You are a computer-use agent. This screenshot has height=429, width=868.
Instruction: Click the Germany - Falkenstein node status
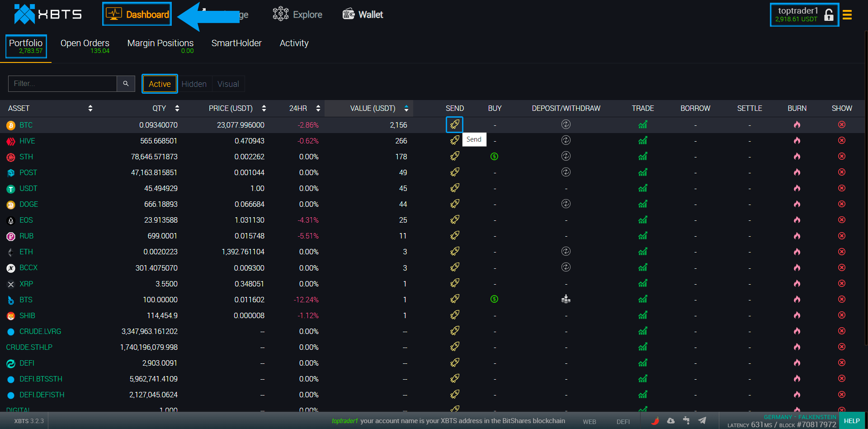800,417
